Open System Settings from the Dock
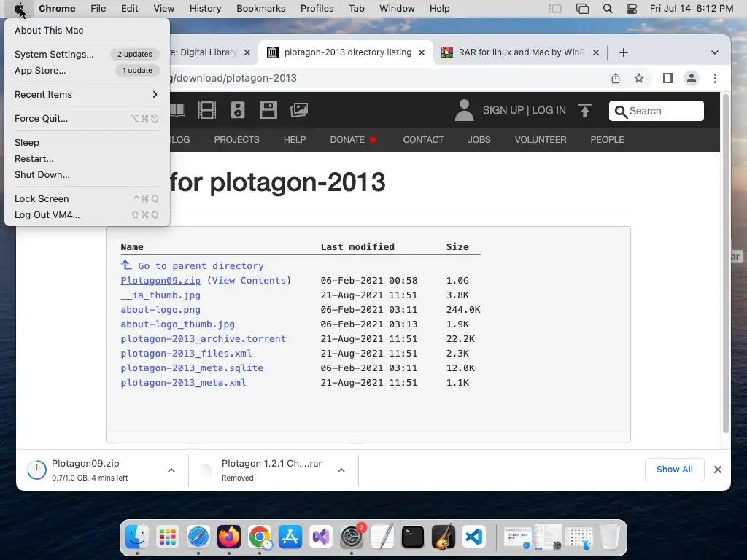Viewport: 747px width, 560px height. tap(352, 537)
